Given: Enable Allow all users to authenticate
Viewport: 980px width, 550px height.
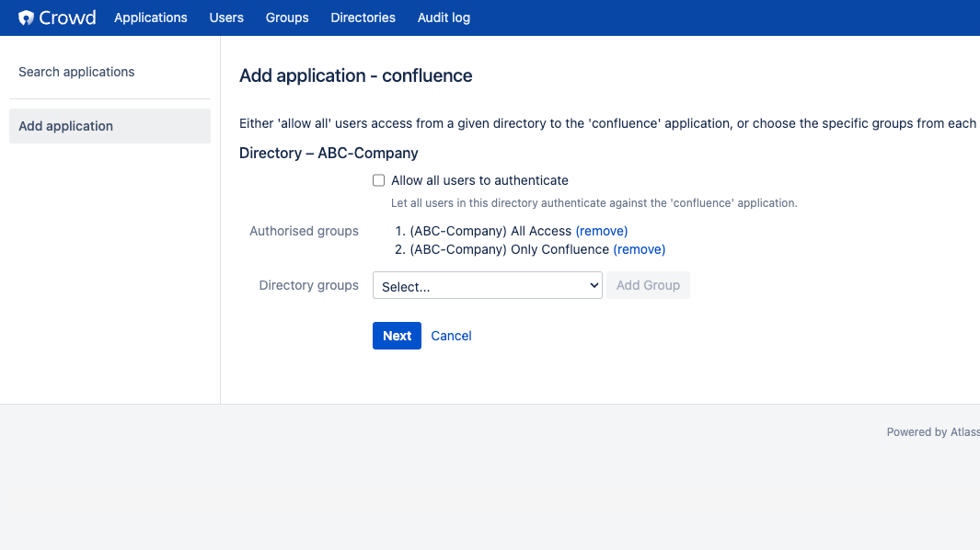Looking at the screenshot, I should pos(379,180).
